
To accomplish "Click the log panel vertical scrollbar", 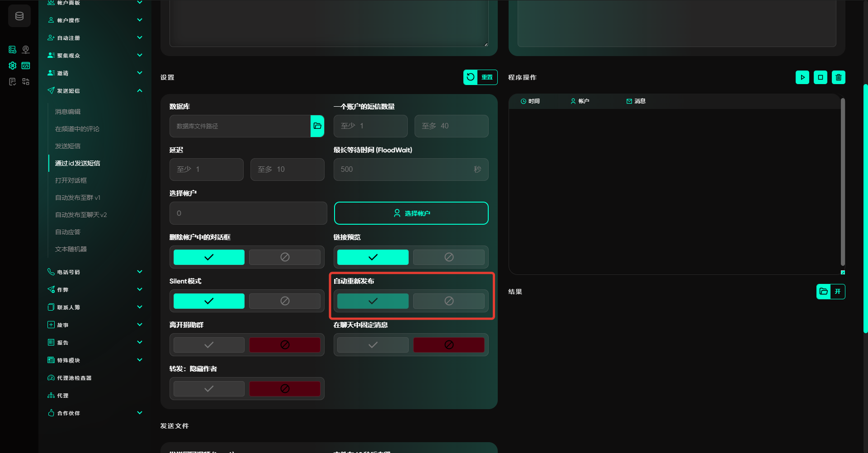I will coord(843,181).
